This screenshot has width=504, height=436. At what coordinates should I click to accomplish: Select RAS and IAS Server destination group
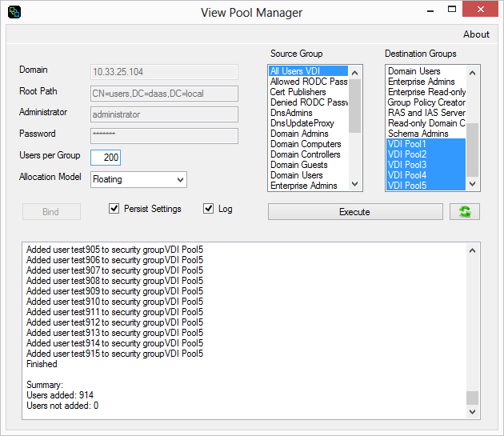426,113
